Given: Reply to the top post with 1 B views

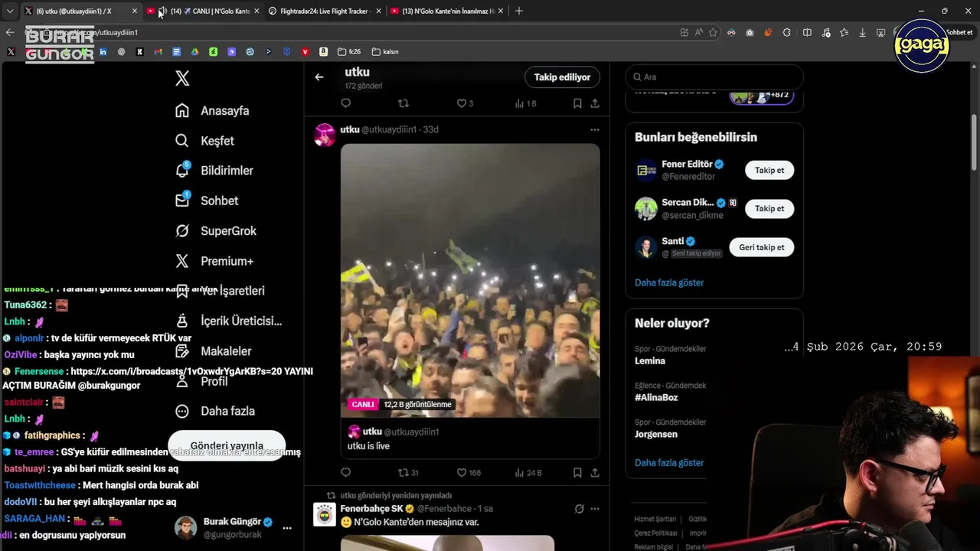Looking at the screenshot, I should (x=346, y=103).
